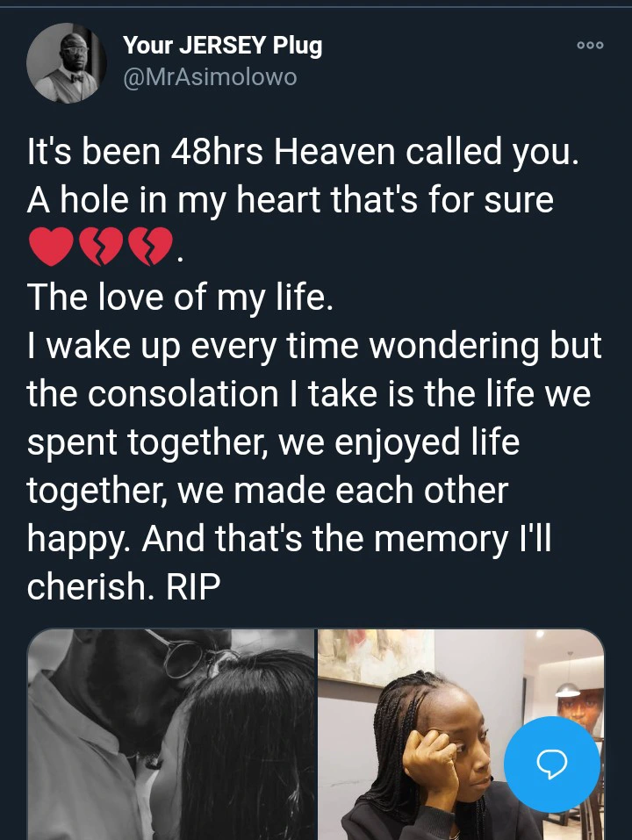
Task: Tap the red heart emoji
Action: coord(50,247)
